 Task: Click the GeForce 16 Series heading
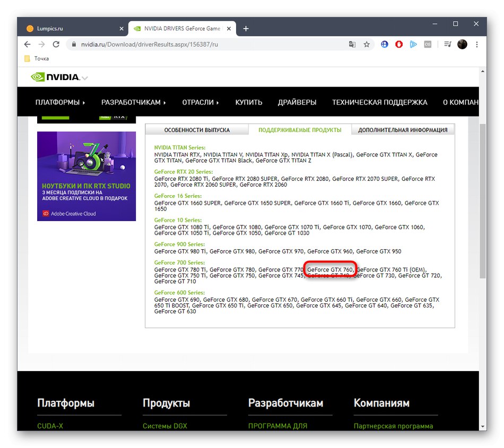click(178, 196)
